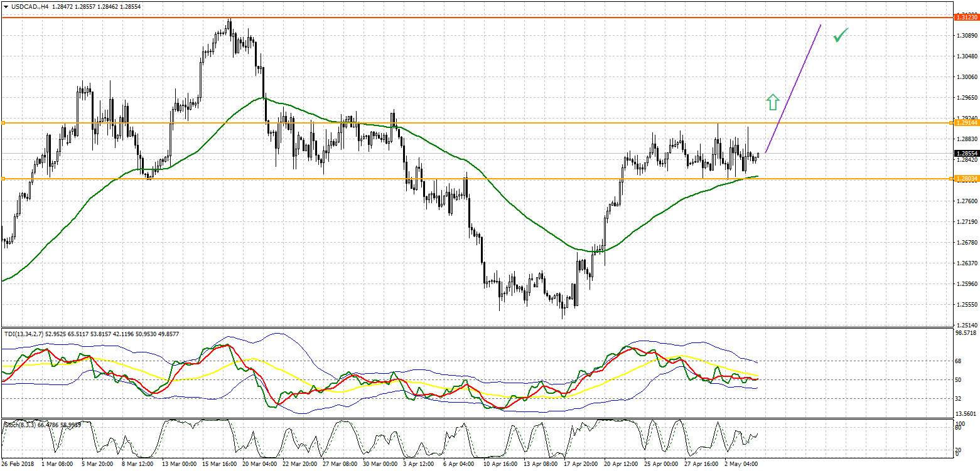Click the orange 1.29144 price label
980x471 pixels.
(x=965, y=123)
